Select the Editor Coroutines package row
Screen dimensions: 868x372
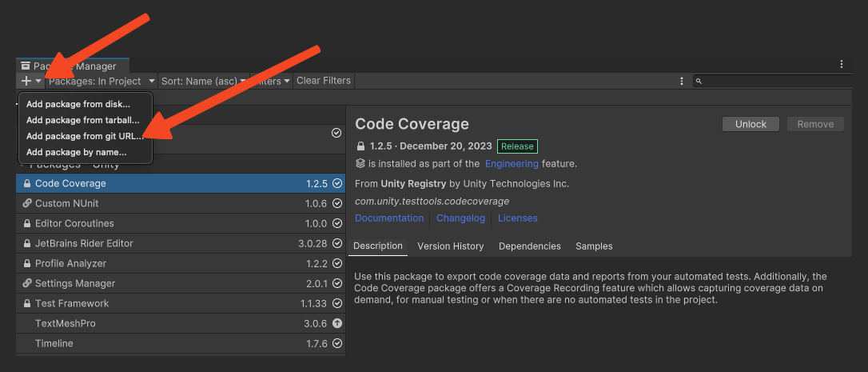coord(181,223)
